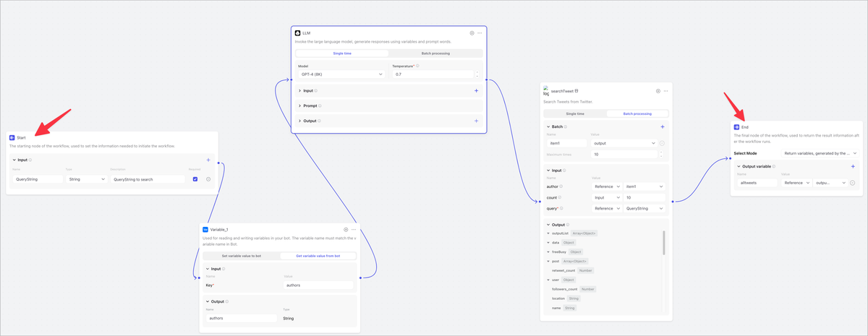Open QueryString type String dropdown
868x336 pixels.
click(x=87, y=179)
